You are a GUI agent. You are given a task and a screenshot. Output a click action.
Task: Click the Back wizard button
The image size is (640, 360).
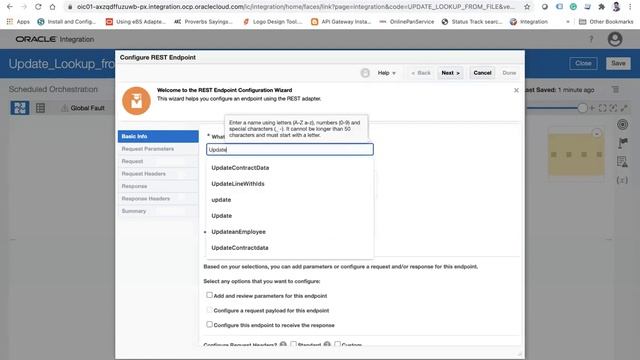[x=421, y=73]
